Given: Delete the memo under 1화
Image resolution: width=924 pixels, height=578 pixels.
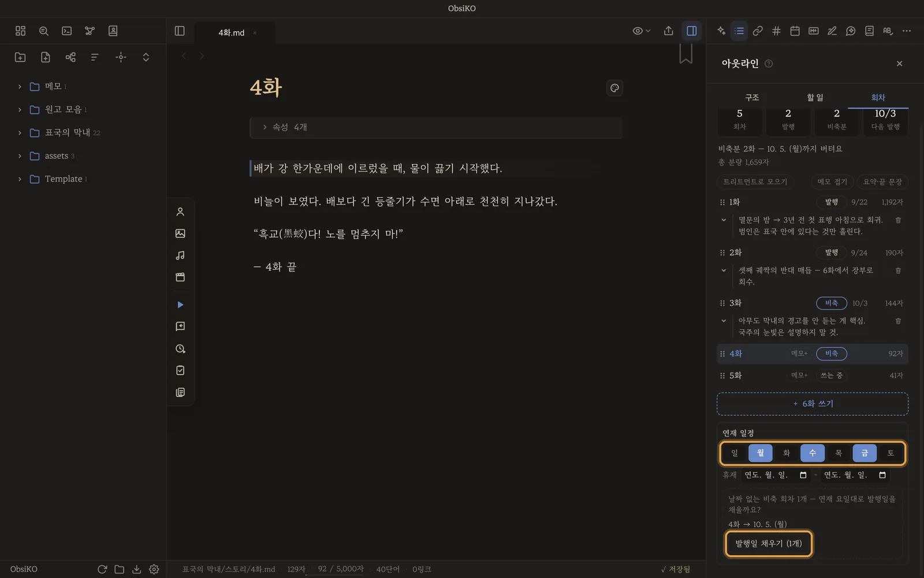Looking at the screenshot, I should [x=898, y=220].
